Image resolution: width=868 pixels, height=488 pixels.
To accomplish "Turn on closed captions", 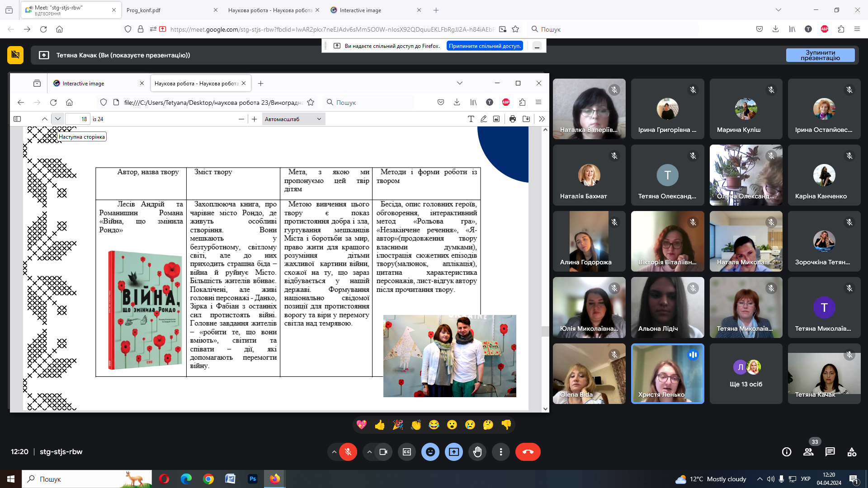I will (x=407, y=452).
